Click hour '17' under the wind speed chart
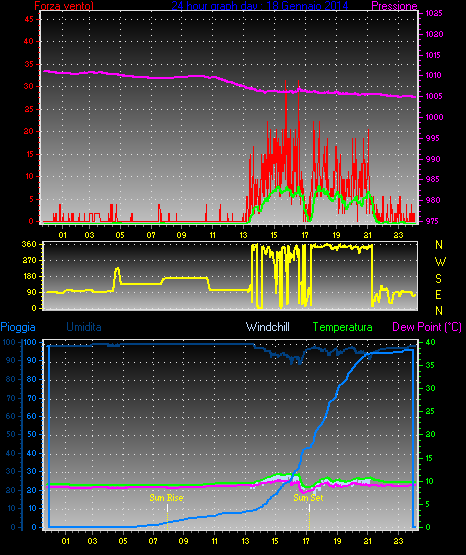The height and width of the screenshot is (555, 466). tap(305, 235)
